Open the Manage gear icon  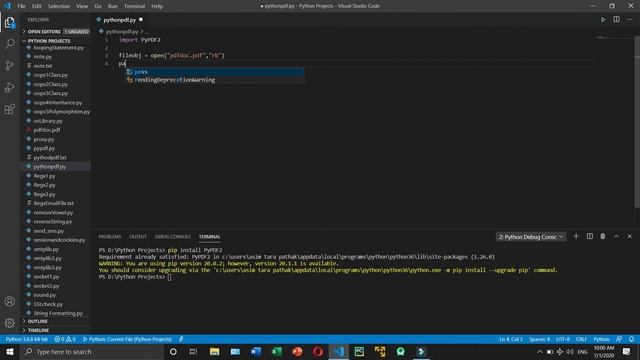tap(10, 323)
